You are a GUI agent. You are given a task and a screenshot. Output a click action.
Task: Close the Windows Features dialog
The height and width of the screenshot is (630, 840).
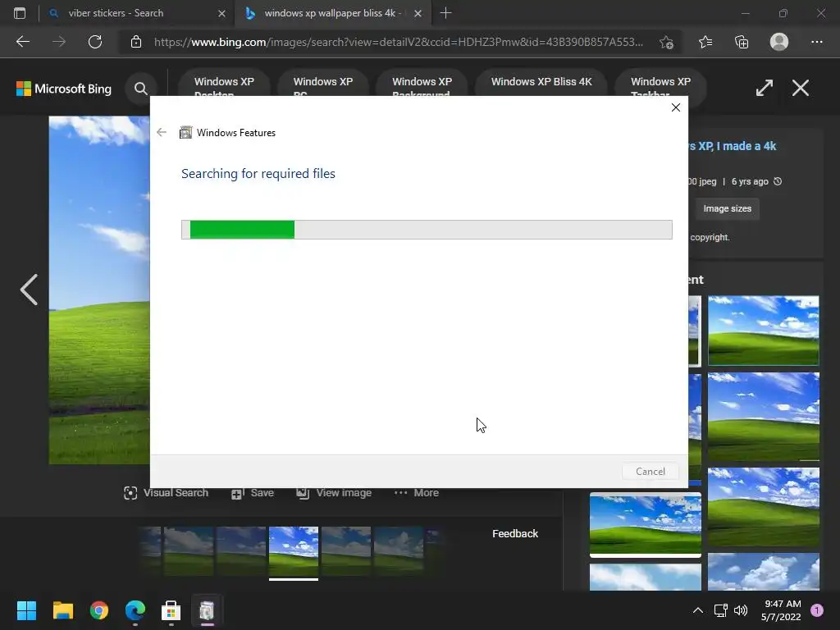click(676, 107)
